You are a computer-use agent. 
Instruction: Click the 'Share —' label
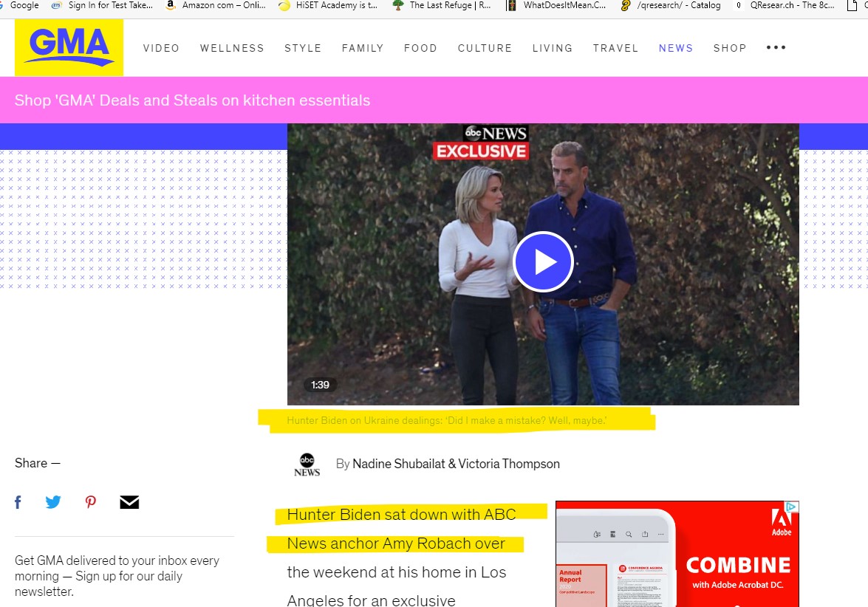click(x=37, y=463)
